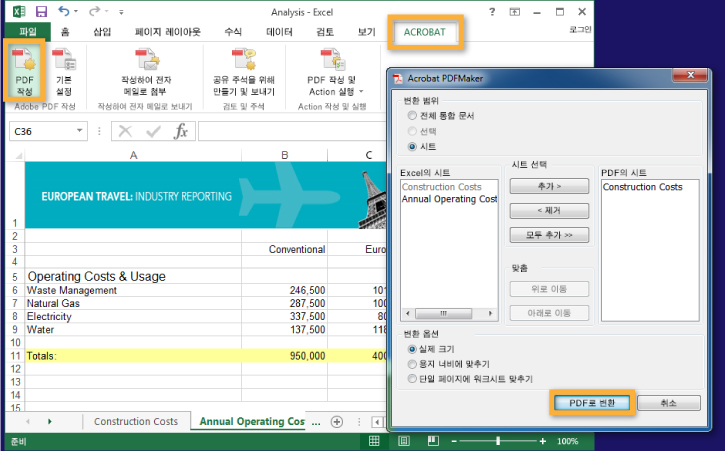Switch to Page Break Preview icon
Screen dimensions: 725x451
click(433, 441)
